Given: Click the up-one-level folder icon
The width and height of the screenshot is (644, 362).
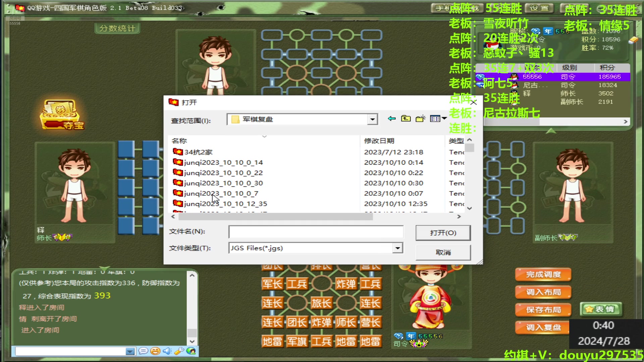Looking at the screenshot, I should point(406,119).
